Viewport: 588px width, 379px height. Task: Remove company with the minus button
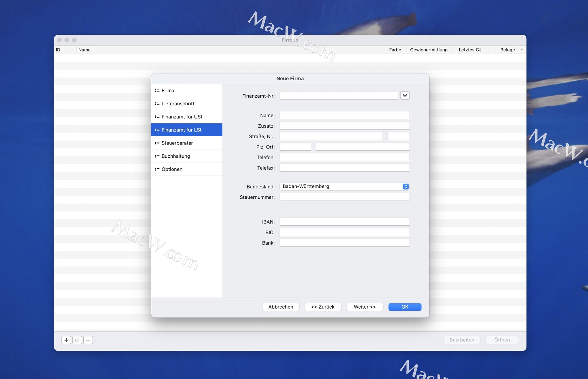[88, 340]
